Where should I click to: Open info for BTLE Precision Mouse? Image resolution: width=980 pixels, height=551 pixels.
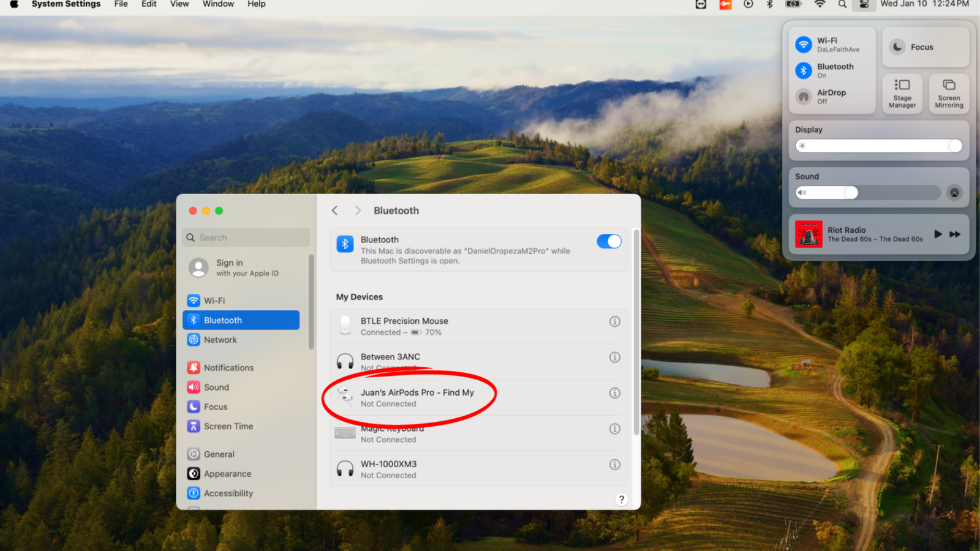615,321
